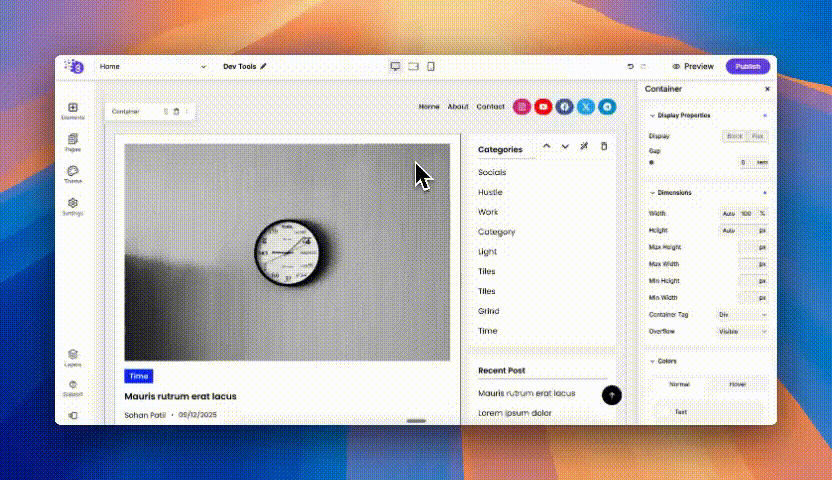
Task: Close the Container properties panel
Action: coord(767,89)
